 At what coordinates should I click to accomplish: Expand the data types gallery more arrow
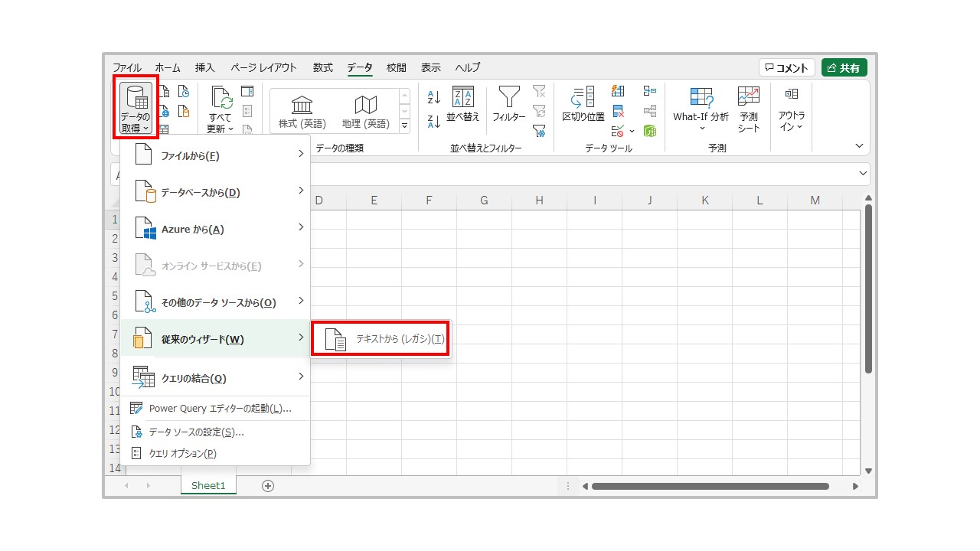[x=405, y=126]
